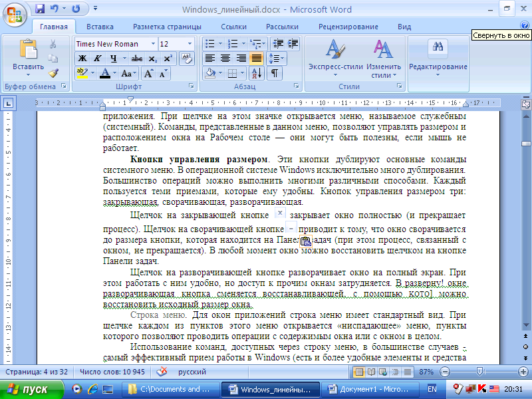This screenshot has height=399, width=532.
Task: Apply strikethrough with the abc icon
Action: (137, 59)
